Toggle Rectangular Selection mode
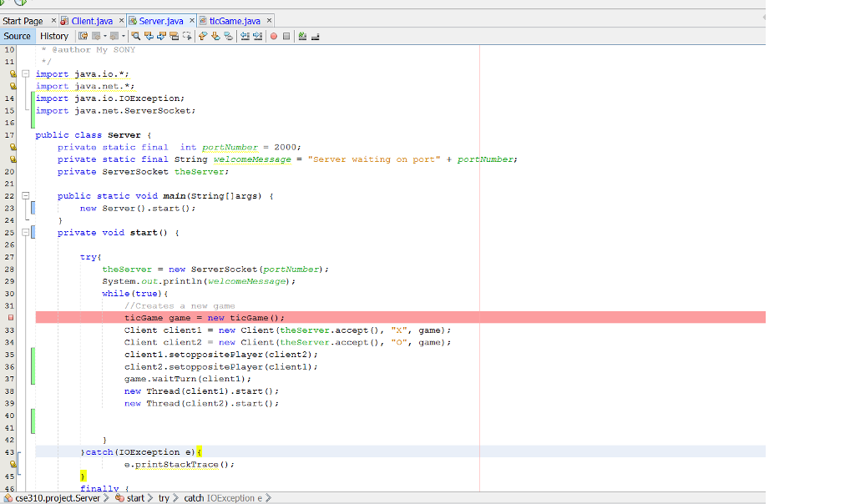This screenshot has width=855, height=504. click(x=188, y=35)
